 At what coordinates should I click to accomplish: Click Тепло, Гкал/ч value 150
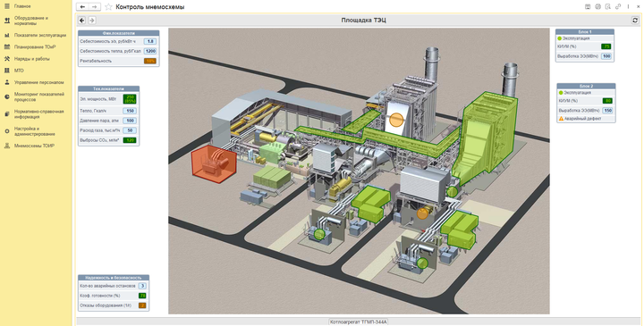tap(130, 111)
